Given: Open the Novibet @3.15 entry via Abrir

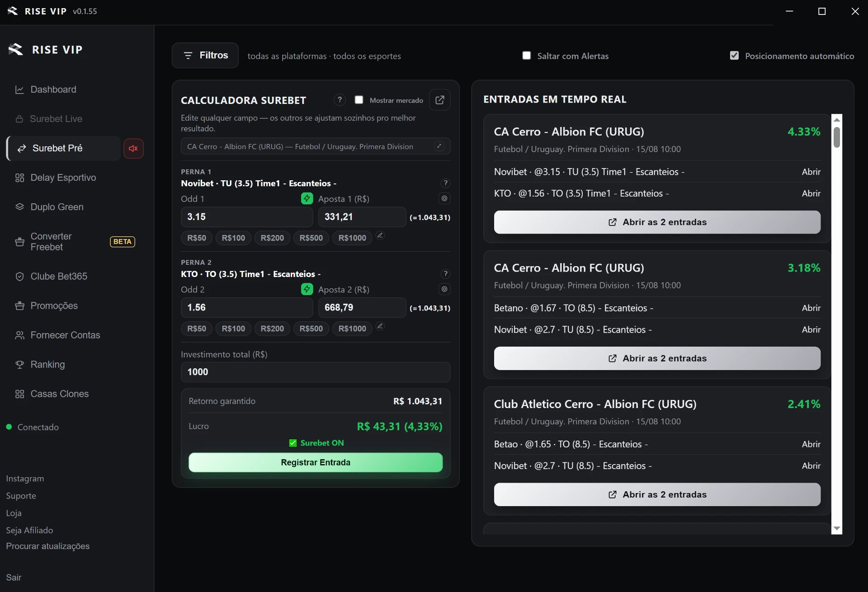Looking at the screenshot, I should click(811, 172).
